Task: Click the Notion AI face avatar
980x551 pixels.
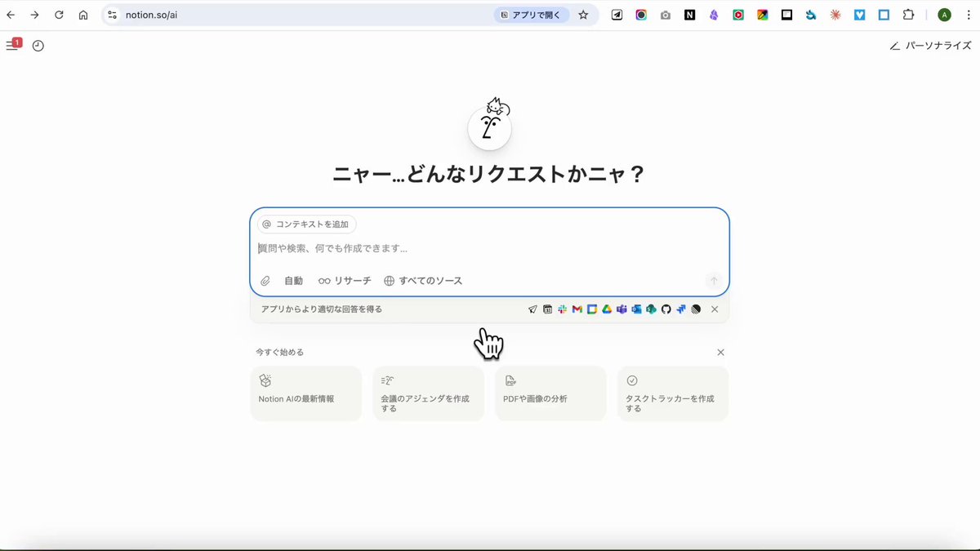Action: pos(489,127)
